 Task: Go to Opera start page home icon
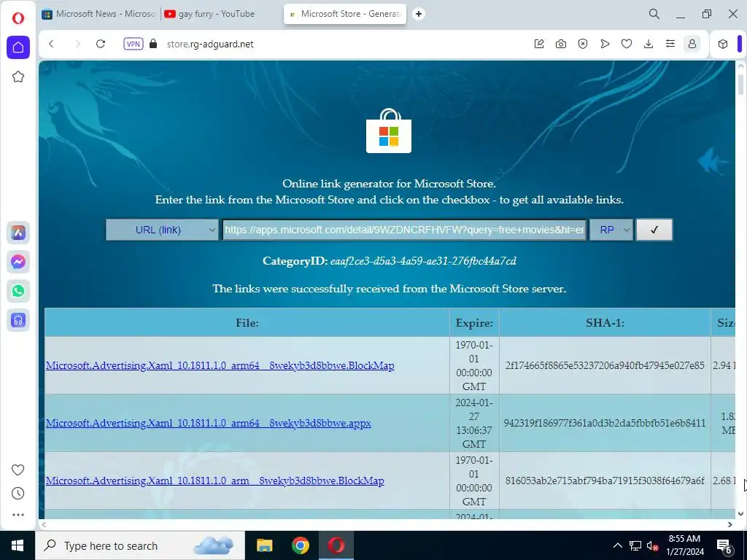pyautogui.click(x=18, y=47)
